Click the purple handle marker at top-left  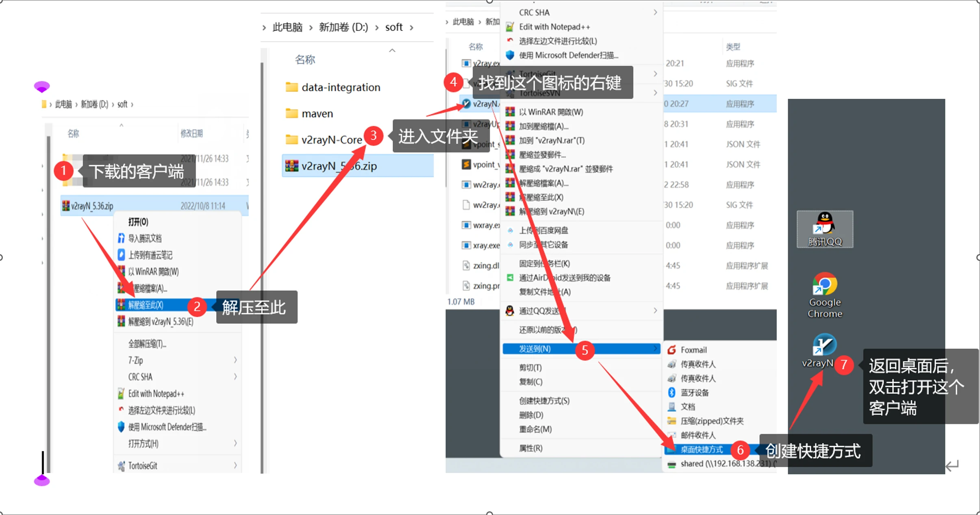pos(42,86)
